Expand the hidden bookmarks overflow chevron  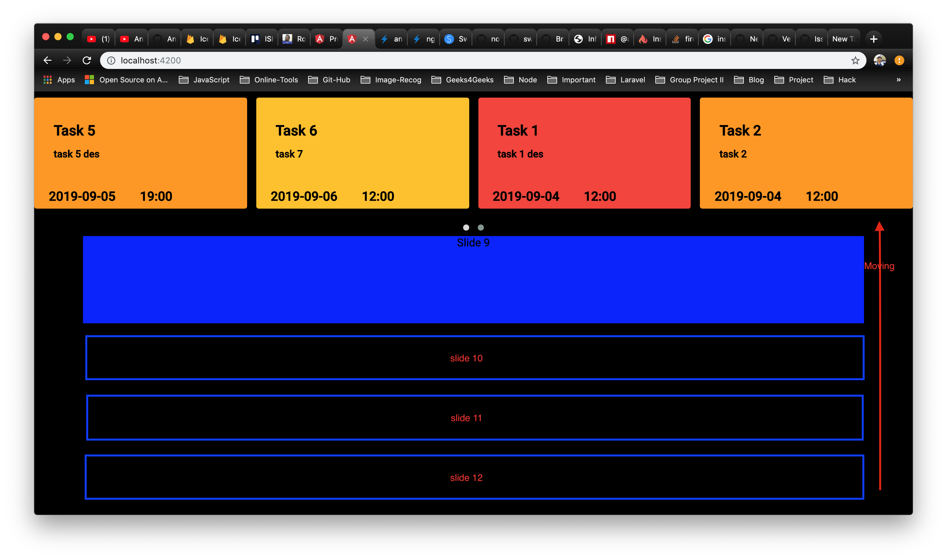[899, 80]
